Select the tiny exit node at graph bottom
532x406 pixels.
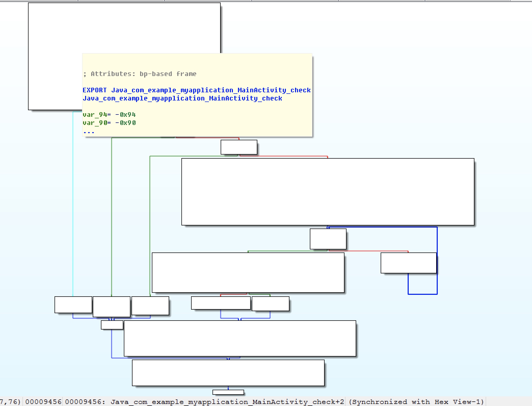pos(228,392)
